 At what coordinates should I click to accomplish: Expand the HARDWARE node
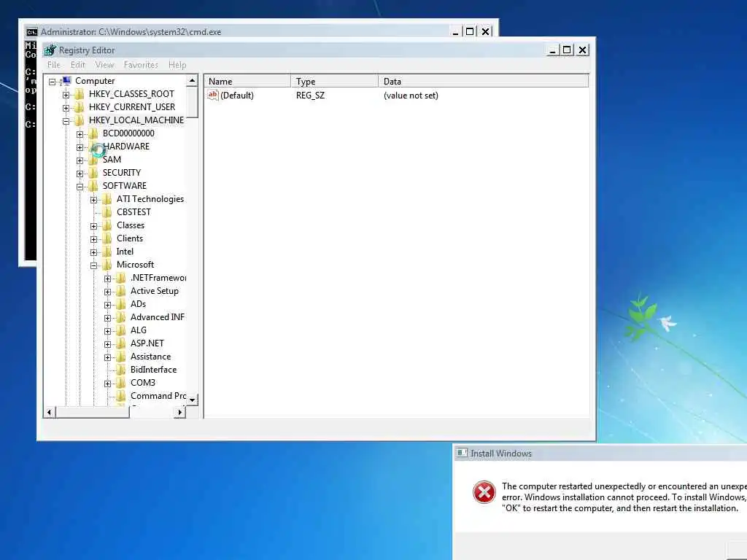80,147
